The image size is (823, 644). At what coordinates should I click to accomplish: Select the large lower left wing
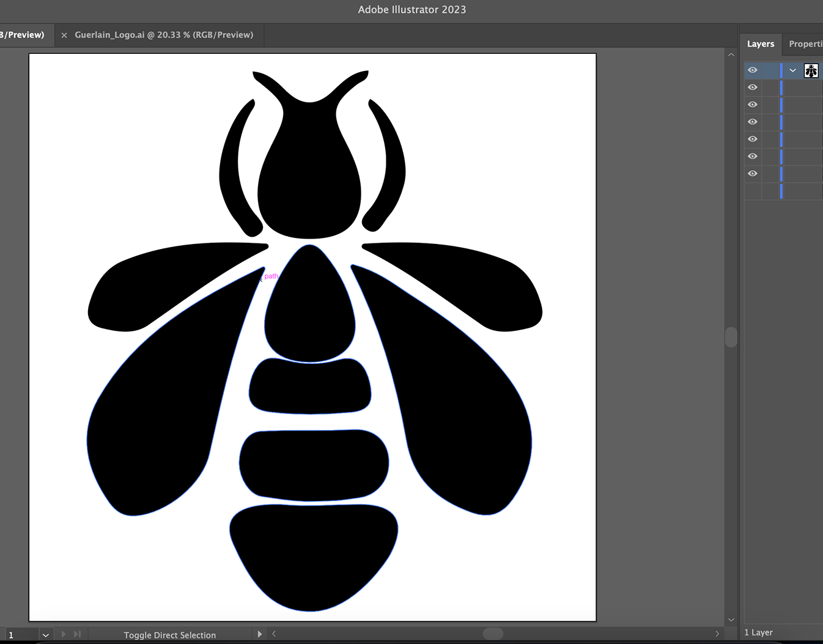(165, 404)
